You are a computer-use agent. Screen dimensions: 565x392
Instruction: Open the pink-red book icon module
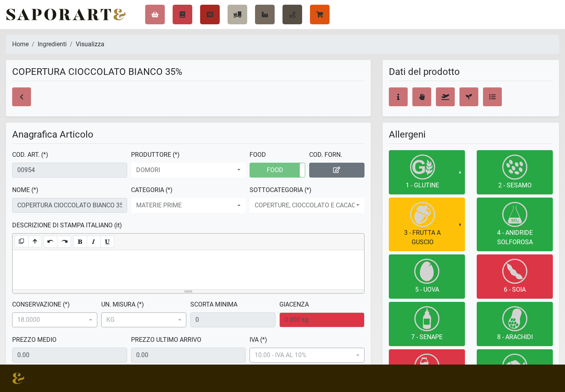(x=182, y=15)
